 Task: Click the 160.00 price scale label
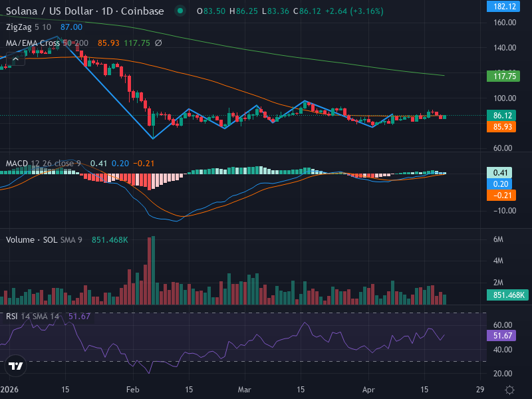click(505, 23)
